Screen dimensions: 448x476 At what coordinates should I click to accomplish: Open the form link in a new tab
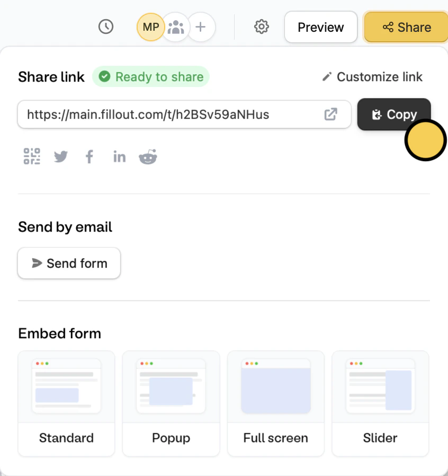click(x=330, y=114)
